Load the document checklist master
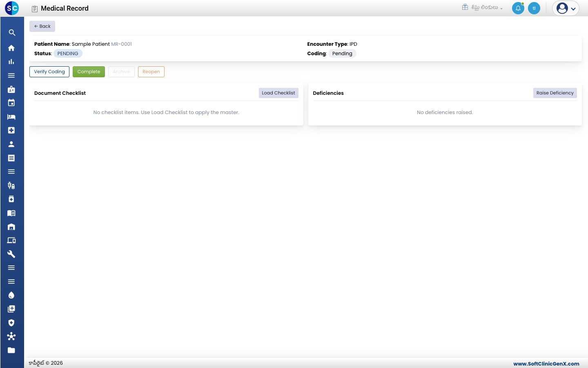The width and height of the screenshot is (588, 368). pos(278,93)
